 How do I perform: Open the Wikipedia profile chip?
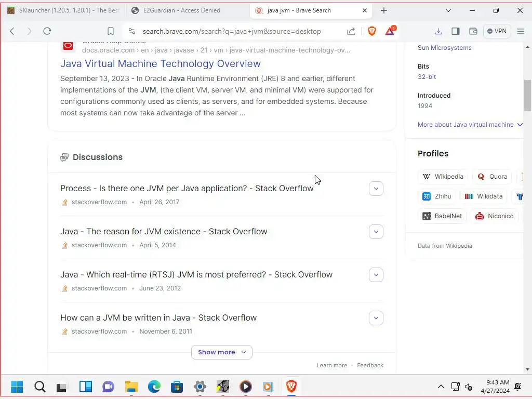(x=443, y=177)
